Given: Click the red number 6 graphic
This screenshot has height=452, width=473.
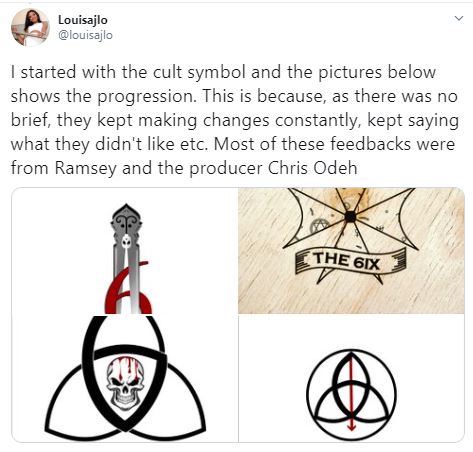Looking at the screenshot, I should pyautogui.click(x=128, y=289).
